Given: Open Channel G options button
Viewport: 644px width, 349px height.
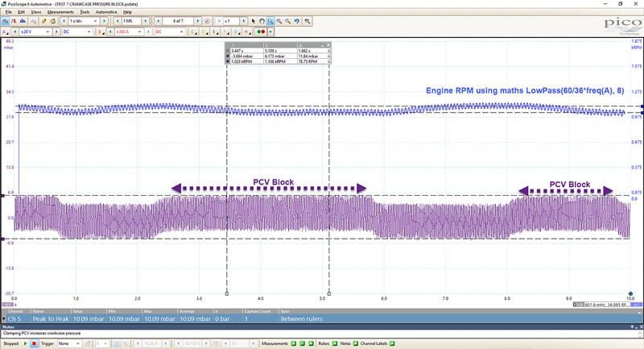Looking at the screenshot, I should pyautogui.click(x=236, y=31).
